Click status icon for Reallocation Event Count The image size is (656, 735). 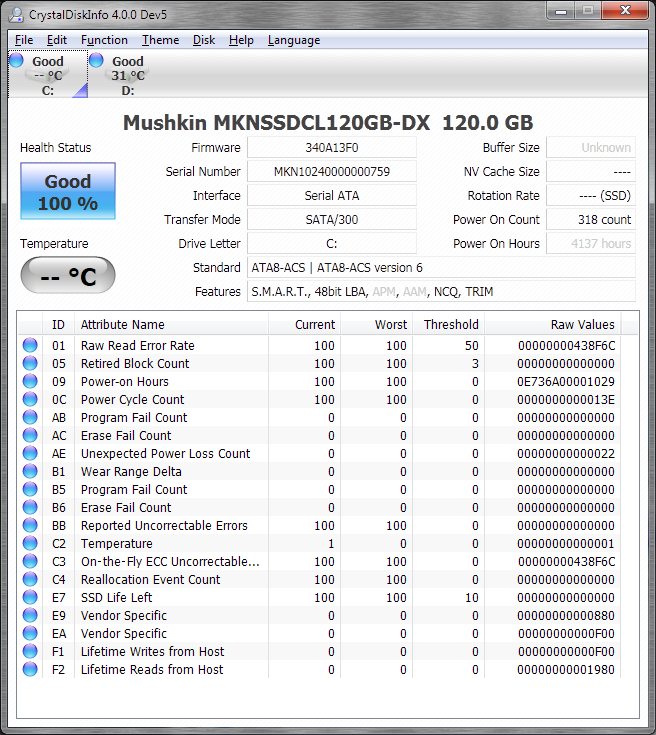pos(30,579)
